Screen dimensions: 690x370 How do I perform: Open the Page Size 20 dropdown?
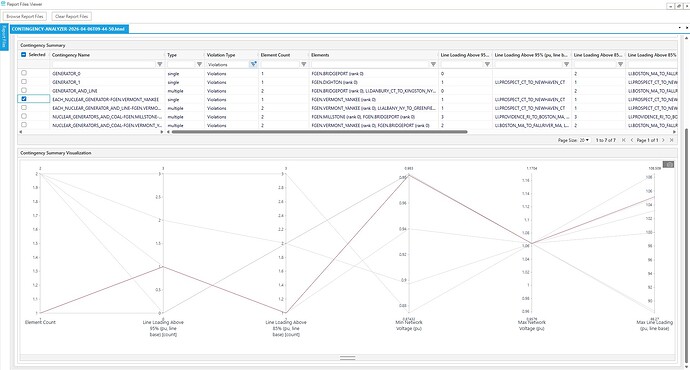click(584, 140)
